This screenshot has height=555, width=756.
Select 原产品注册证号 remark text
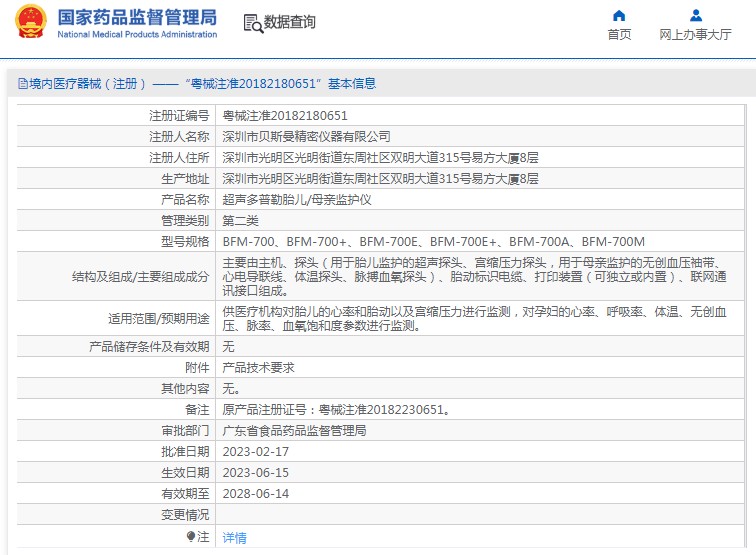(337, 410)
